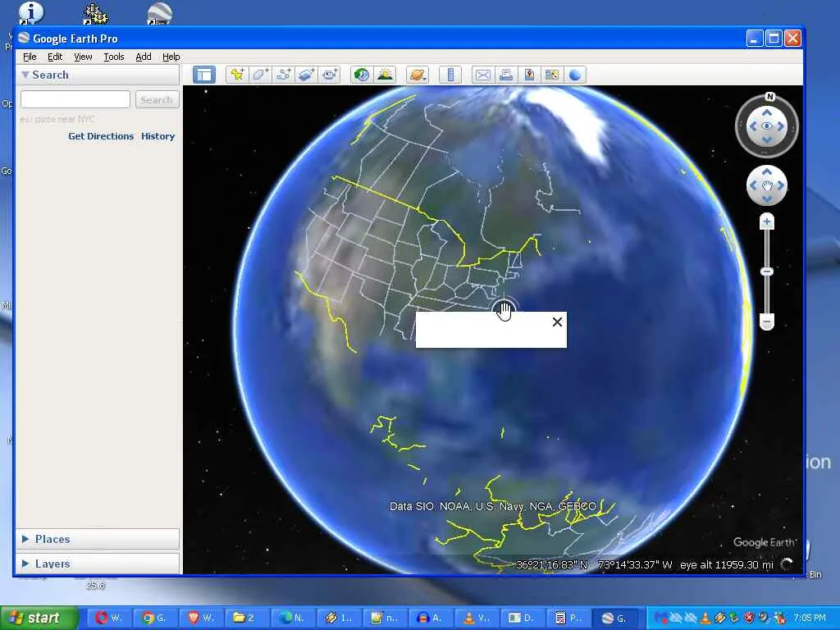The image size is (840, 630).
Task: Click the zoom slider handle
Action: tap(767, 271)
